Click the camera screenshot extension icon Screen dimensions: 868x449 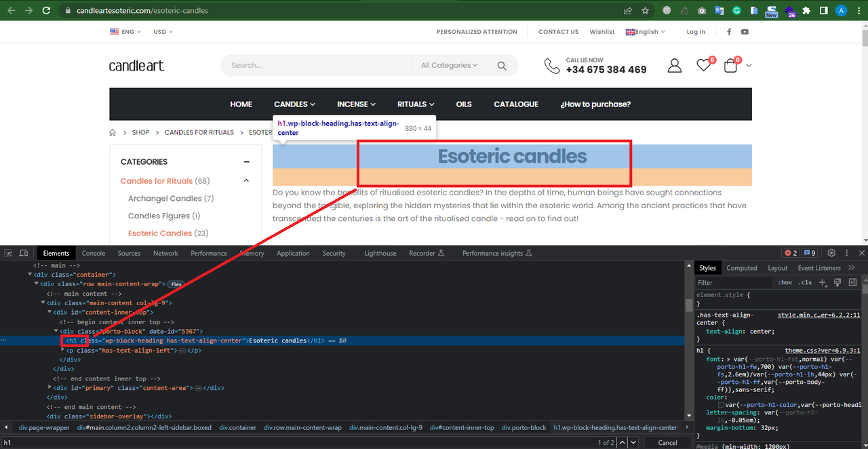point(702,11)
